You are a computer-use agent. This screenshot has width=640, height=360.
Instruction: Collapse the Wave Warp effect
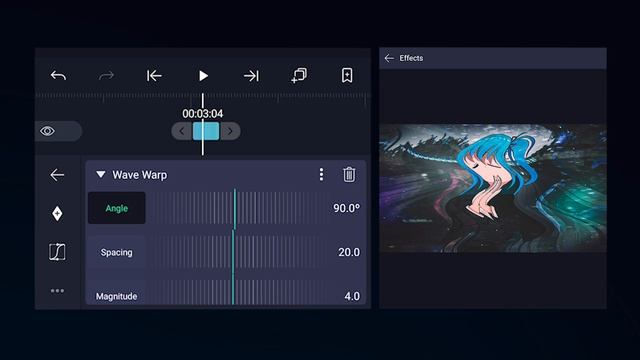100,175
